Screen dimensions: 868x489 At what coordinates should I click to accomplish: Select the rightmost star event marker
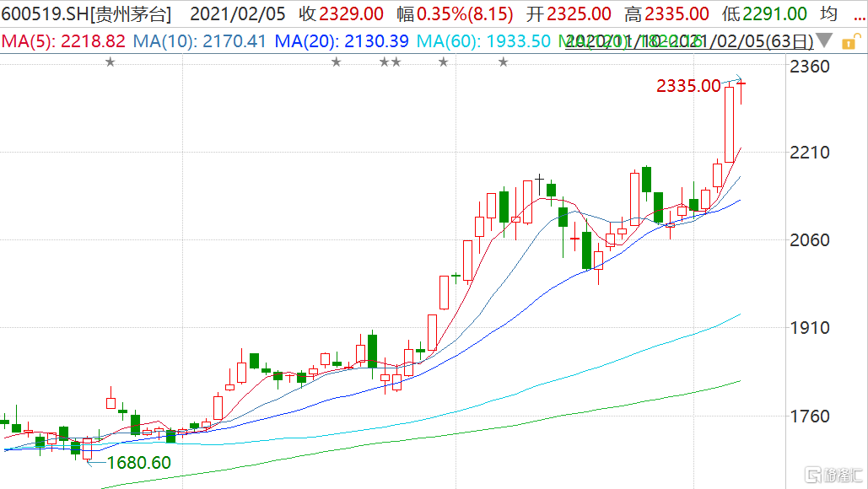pyautogui.click(x=504, y=62)
